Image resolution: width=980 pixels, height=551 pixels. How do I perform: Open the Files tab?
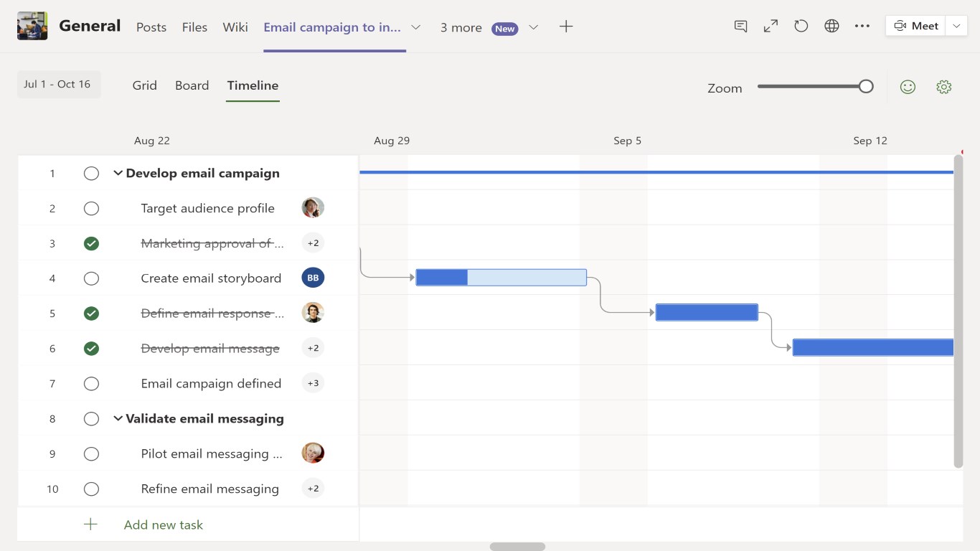coord(194,27)
